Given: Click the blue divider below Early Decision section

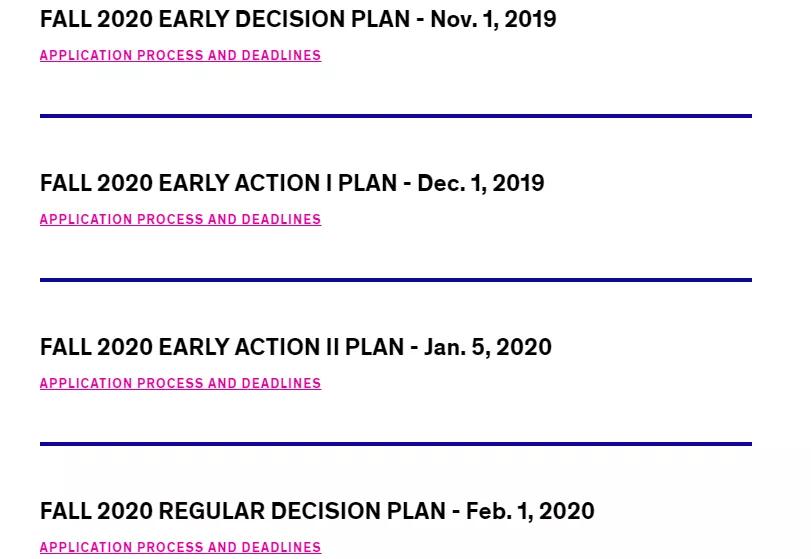Looking at the screenshot, I should [x=396, y=116].
